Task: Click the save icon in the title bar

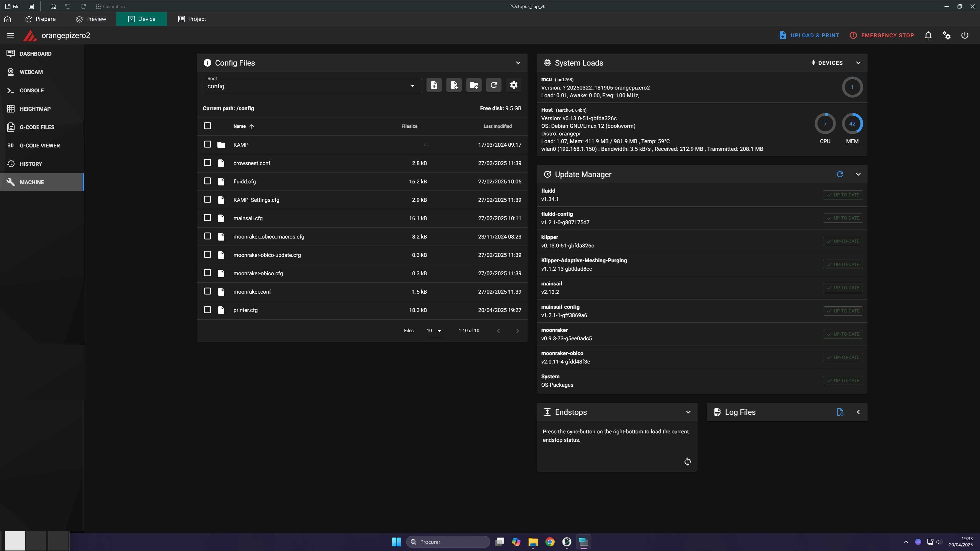Action: 53,6
